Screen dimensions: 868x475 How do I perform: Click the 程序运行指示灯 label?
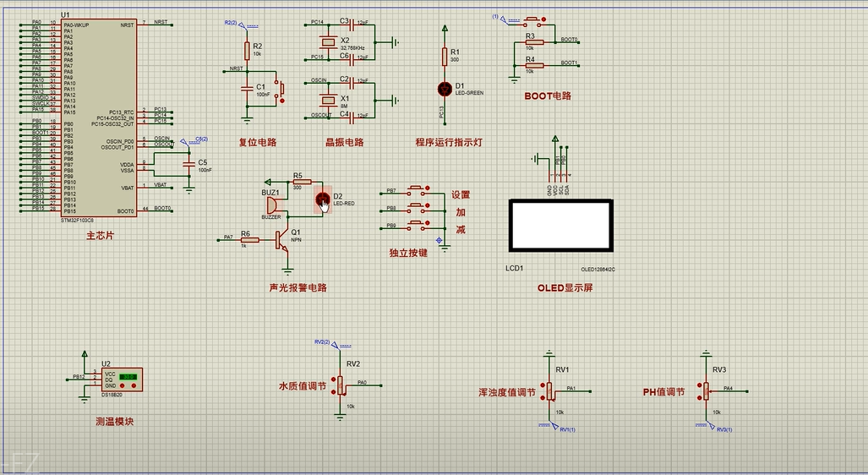coord(449,142)
